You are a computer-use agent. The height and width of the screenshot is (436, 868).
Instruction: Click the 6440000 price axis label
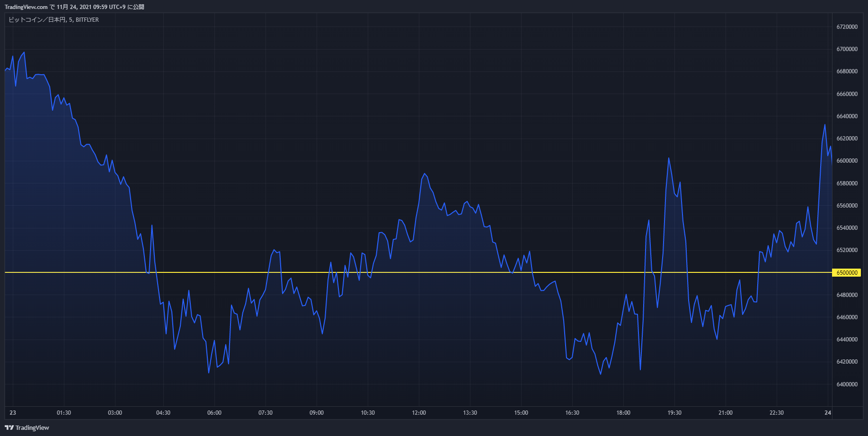847,340
